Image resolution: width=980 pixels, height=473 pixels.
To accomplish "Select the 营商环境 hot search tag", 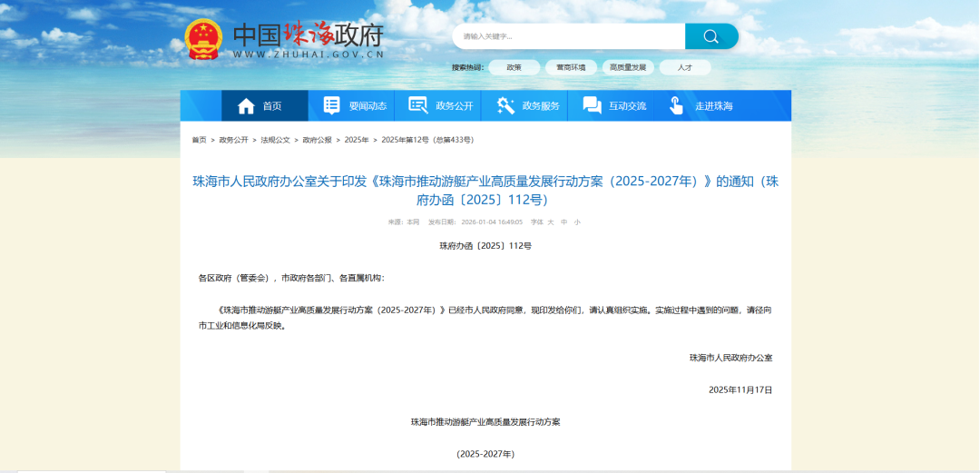I will click(x=571, y=67).
